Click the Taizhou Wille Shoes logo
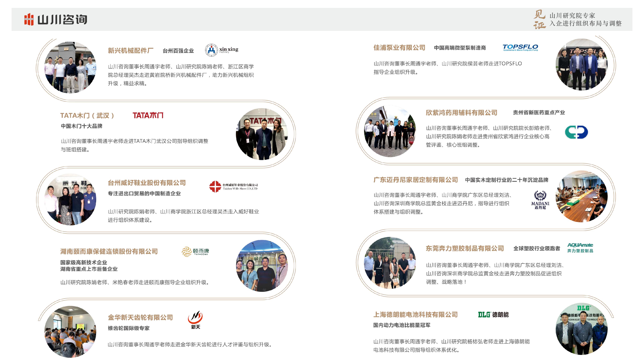 coord(233,186)
